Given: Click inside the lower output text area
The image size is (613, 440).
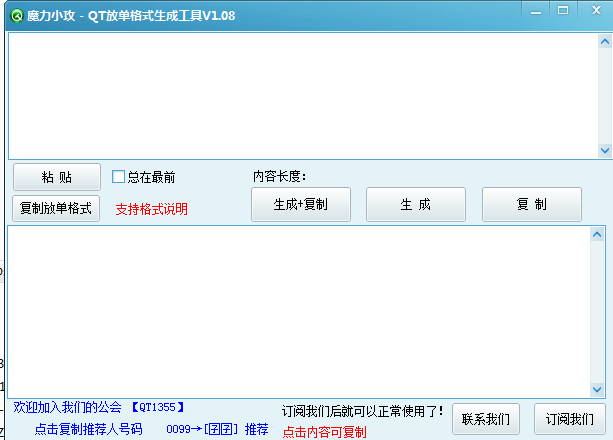Looking at the screenshot, I should [299, 312].
